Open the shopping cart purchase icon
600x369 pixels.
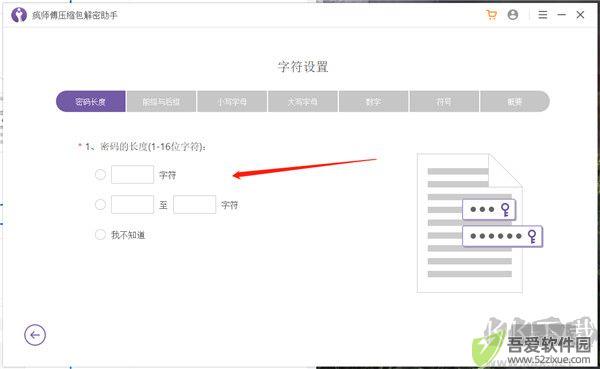point(492,15)
